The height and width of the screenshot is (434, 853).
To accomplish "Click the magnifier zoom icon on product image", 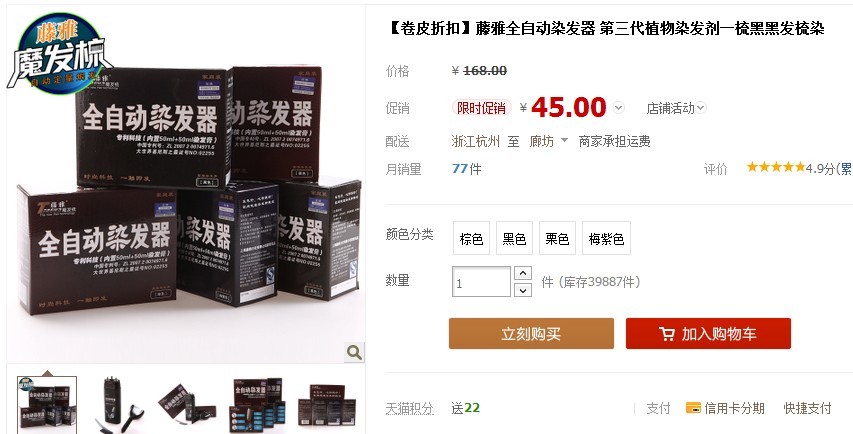I will (354, 352).
